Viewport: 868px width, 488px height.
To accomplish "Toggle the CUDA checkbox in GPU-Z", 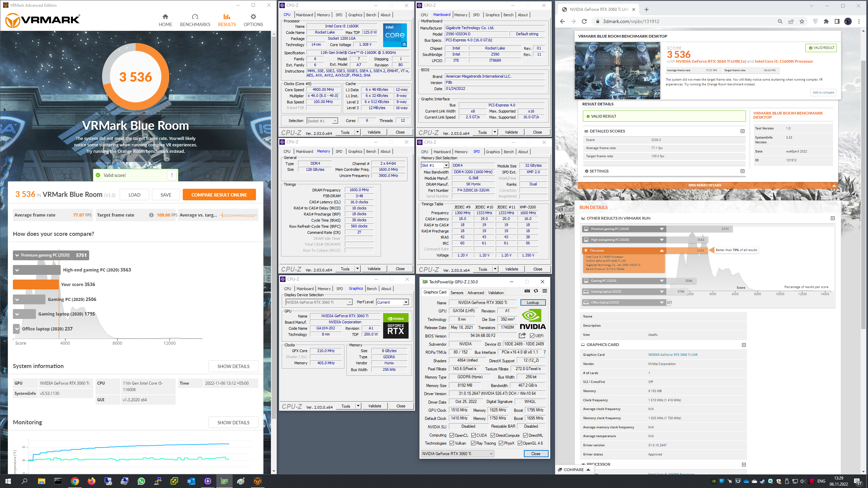I will click(473, 435).
